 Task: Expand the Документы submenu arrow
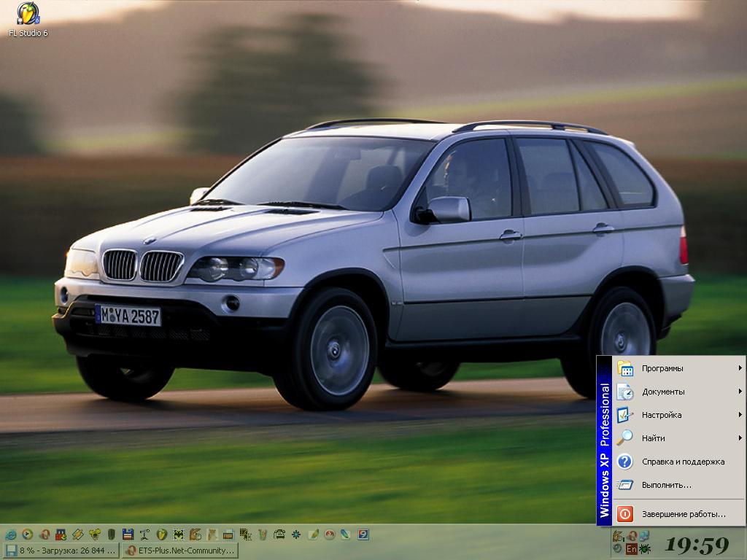[740, 392]
